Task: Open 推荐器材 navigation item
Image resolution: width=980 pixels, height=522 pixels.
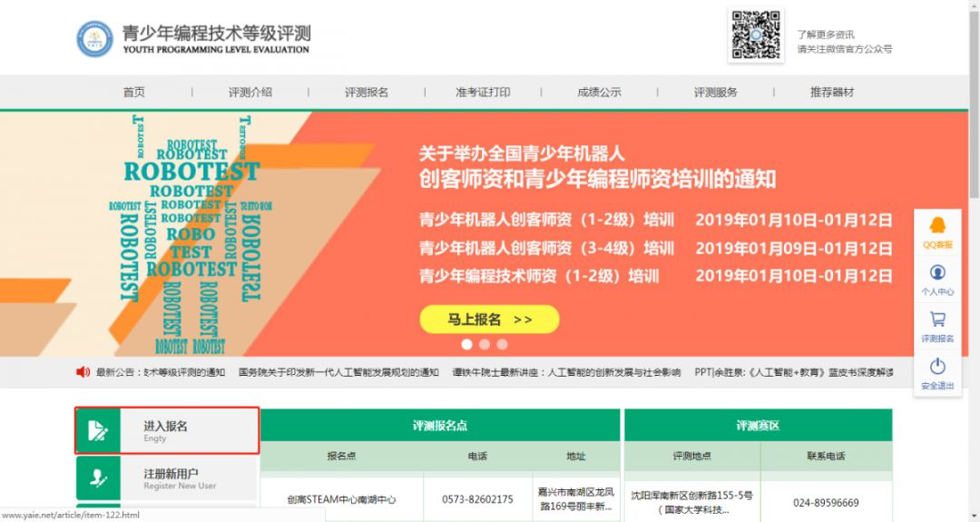Action: click(832, 92)
